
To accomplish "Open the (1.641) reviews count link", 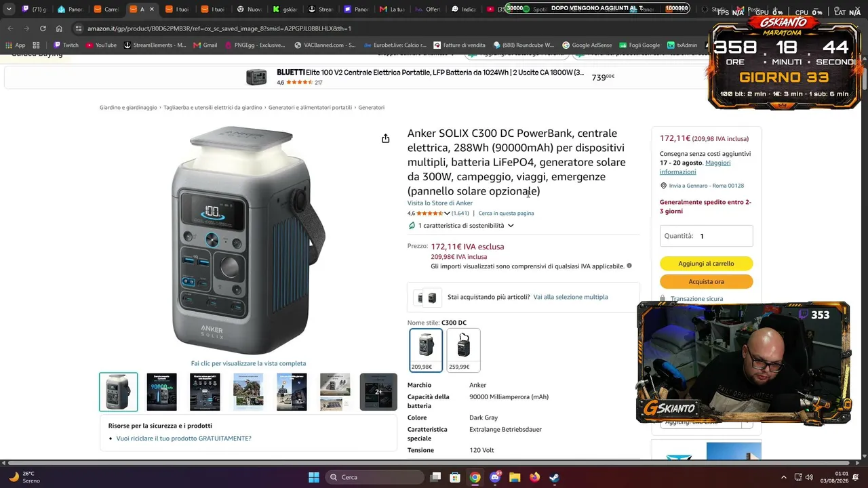I will click(x=460, y=213).
